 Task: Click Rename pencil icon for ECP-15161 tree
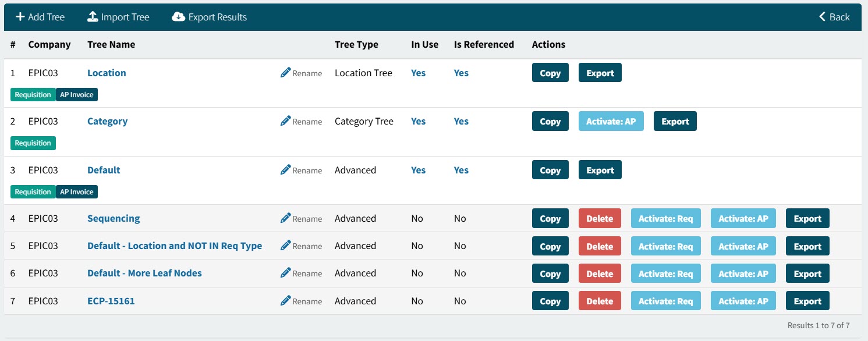(x=285, y=301)
